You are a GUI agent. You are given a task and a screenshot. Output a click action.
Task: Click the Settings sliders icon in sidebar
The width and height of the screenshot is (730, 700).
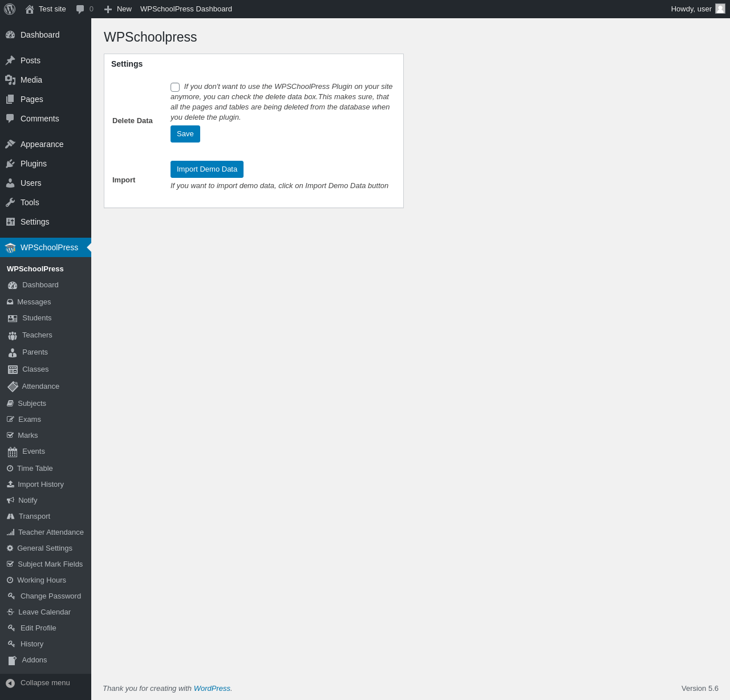click(x=10, y=222)
